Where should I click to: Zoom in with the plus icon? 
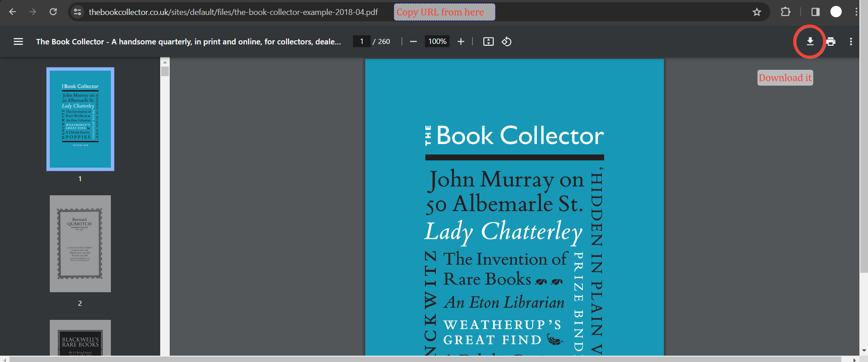(x=461, y=42)
